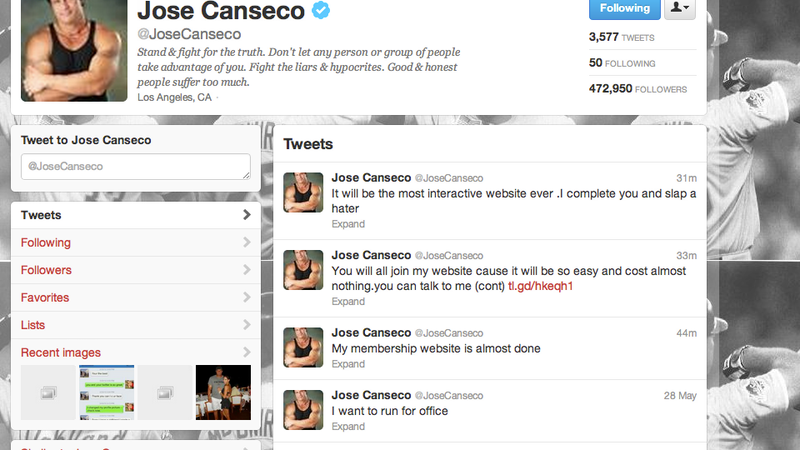Select the Following item in the sidebar
Viewport: 800px width, 450px height.
(136, 243)
